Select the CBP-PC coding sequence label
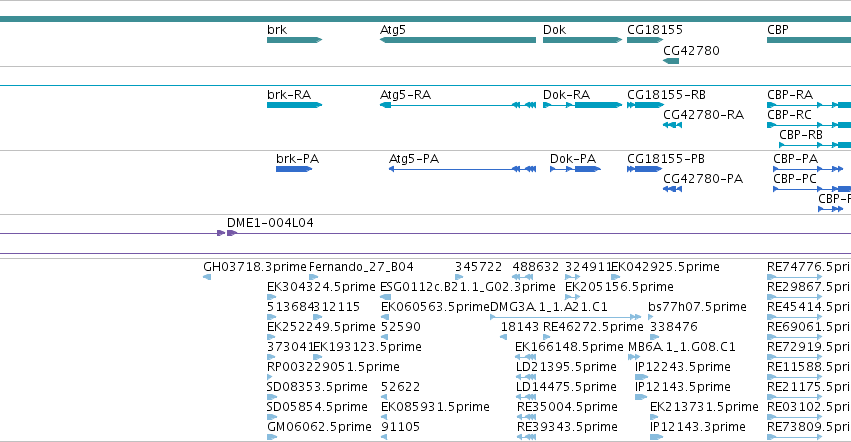Image resolution: width=851 pixels, height=442 pixels. coord(795,179)
